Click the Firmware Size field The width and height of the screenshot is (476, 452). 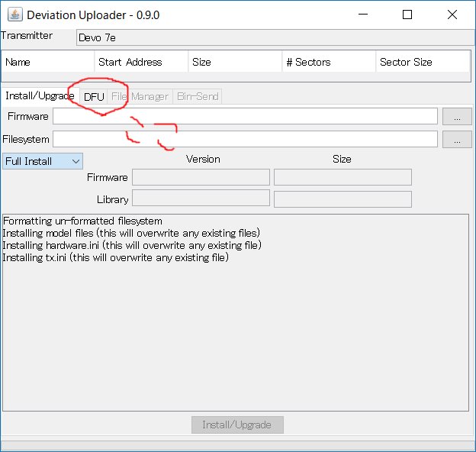coord(343,177)
